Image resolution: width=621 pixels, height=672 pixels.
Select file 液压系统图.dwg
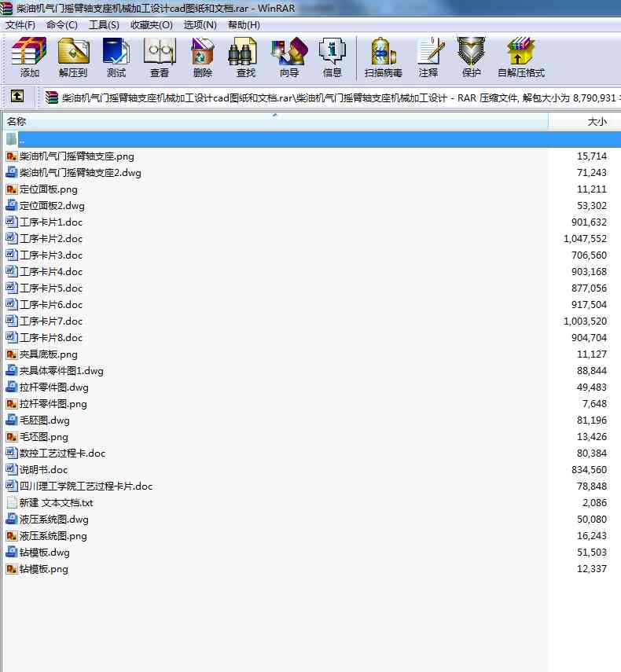click(x=53, y=520)
